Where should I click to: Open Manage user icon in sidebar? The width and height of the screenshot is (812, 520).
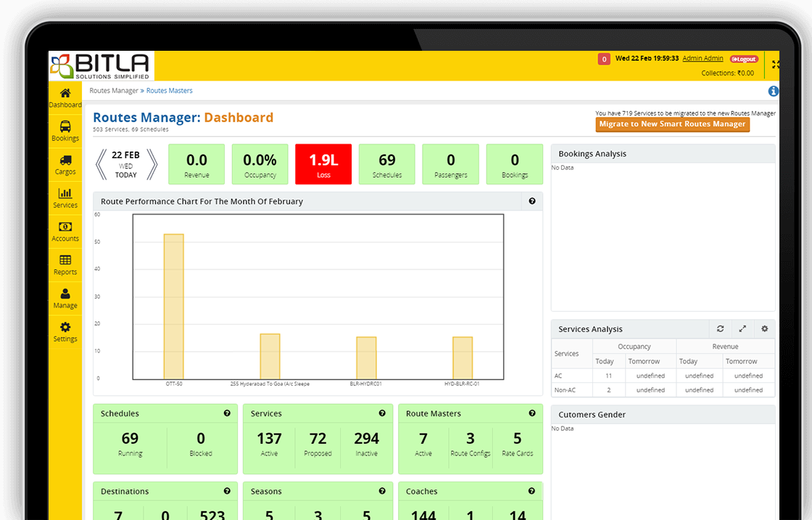(x=65, y=294)
